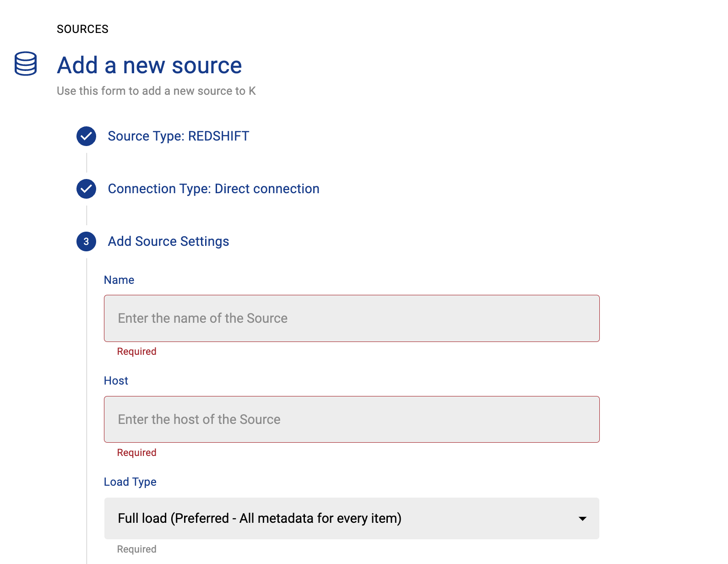This screenshot has width=728, height=564.
Task: Focus the Name input field
Action: [351, 318]
